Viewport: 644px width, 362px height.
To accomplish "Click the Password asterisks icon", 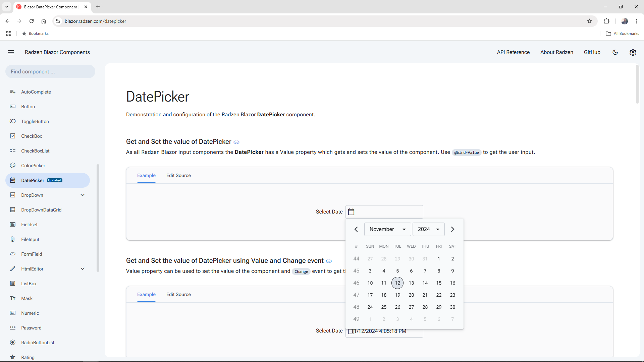I will tap(13, 328).
